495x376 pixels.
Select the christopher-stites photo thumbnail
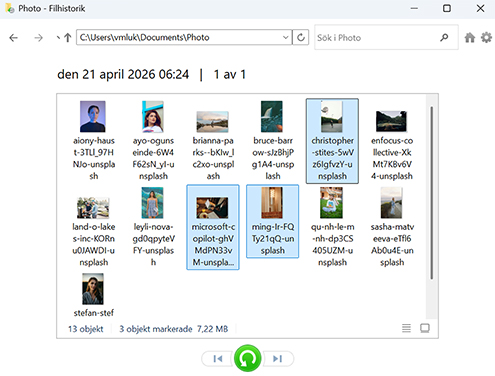click(332, 117)
